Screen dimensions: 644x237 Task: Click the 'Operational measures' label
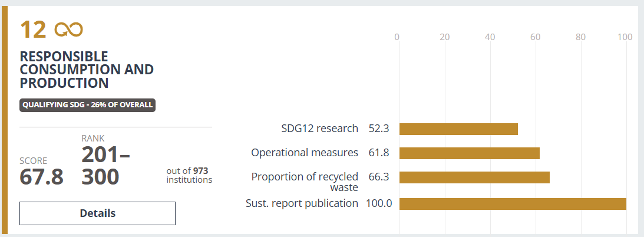[304, 153]
